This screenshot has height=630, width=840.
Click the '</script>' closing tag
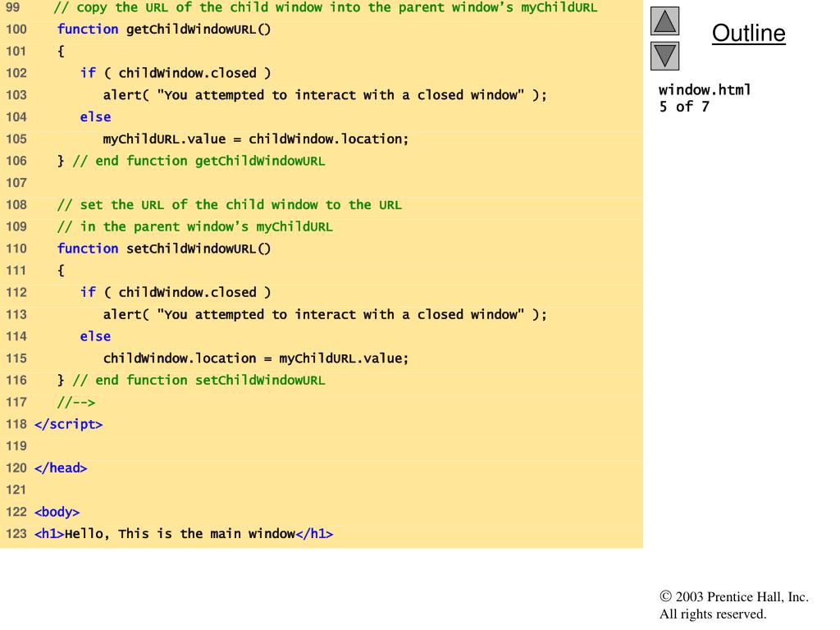pos(69,424)
